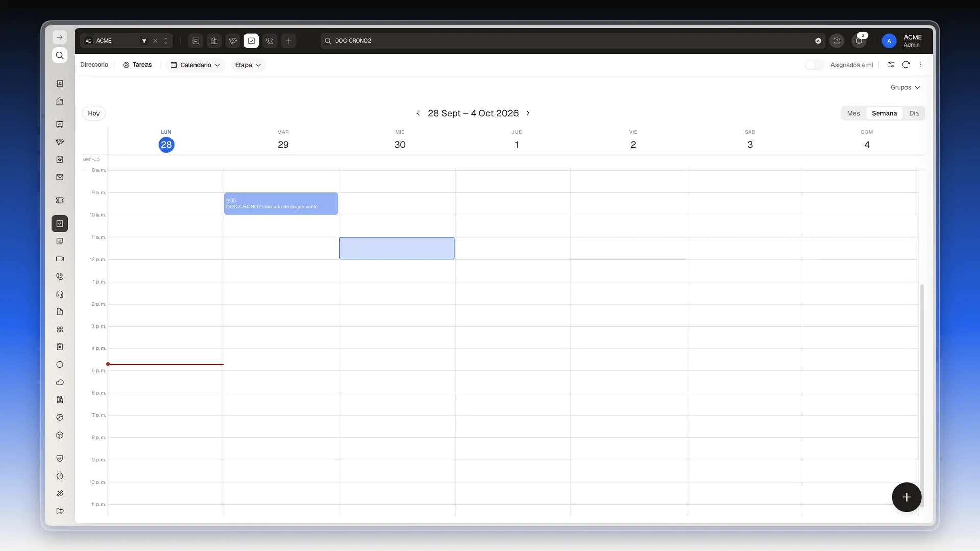This screenshot has width=980, height=551.
Task: Expand the ACME workspace up-down selector
Action: [x=166, y=41]
